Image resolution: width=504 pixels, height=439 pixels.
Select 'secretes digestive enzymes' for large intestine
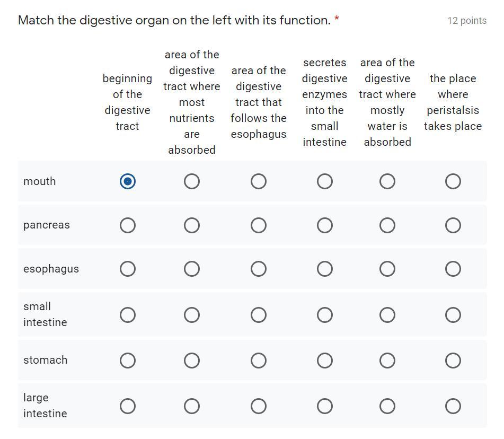pos(325,406)
